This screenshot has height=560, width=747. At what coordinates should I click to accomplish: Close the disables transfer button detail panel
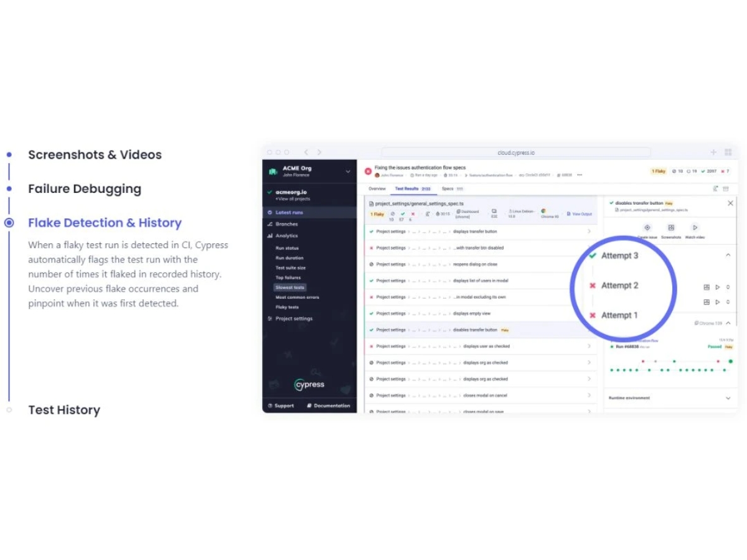(x=730, y=203)
